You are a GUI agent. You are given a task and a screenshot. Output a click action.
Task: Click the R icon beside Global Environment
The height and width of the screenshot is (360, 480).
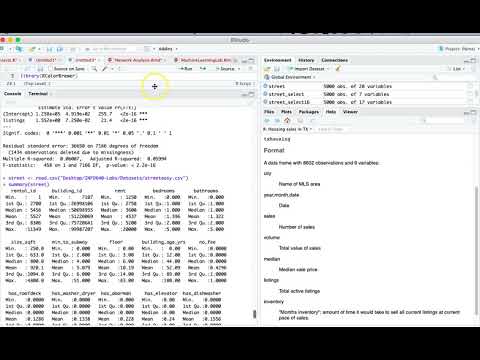266,77
